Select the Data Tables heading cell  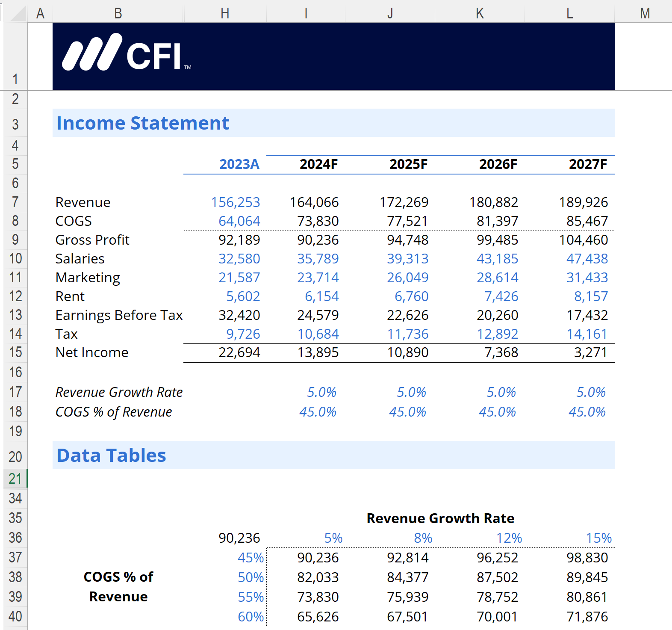point(333,455)
